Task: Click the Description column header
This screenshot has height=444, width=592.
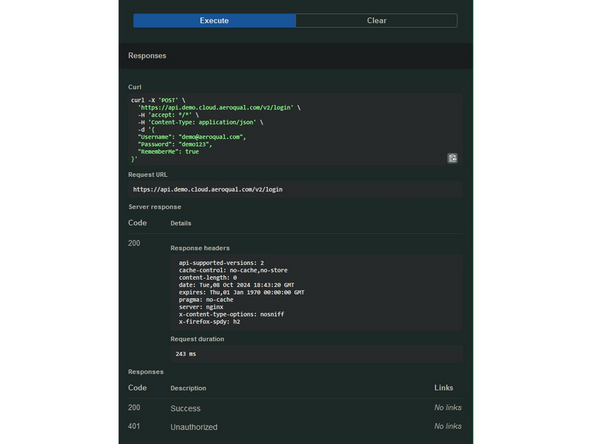Action: (188, 388)
